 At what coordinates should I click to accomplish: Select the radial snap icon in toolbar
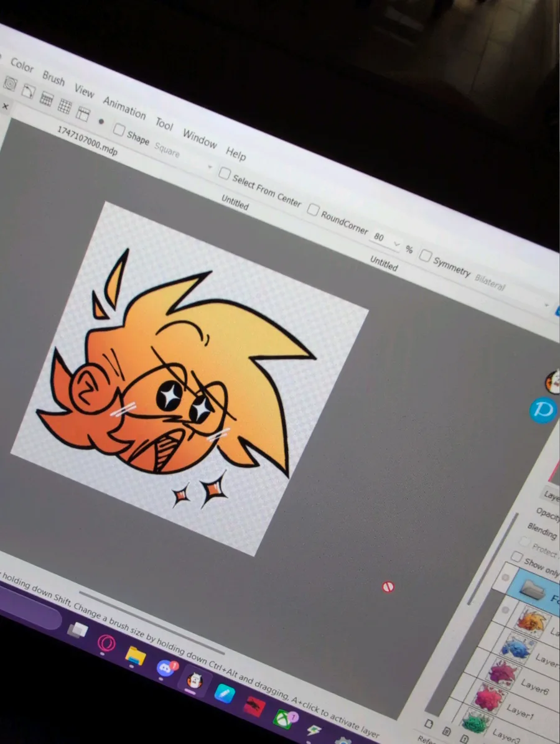tap(11, 85)
